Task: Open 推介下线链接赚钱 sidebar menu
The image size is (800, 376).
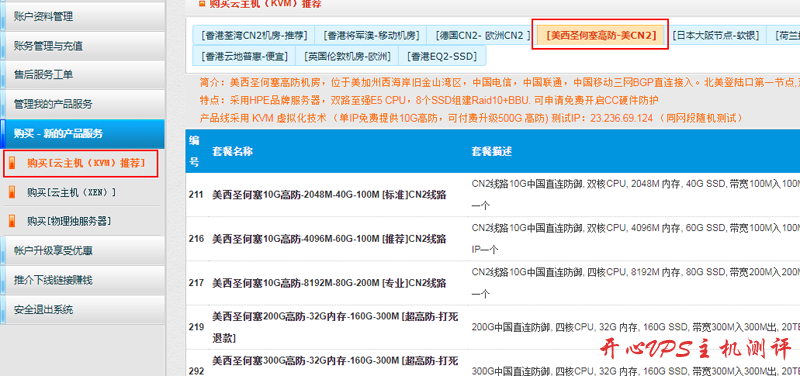Action: pyautogui.click(x=83, y=280)
